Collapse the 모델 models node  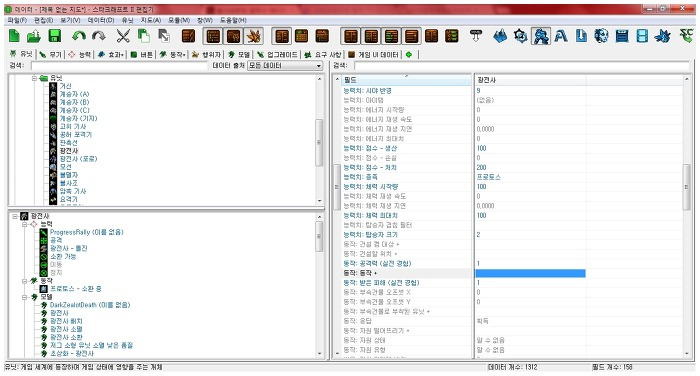pyautogui.click(x=25, y=297)
